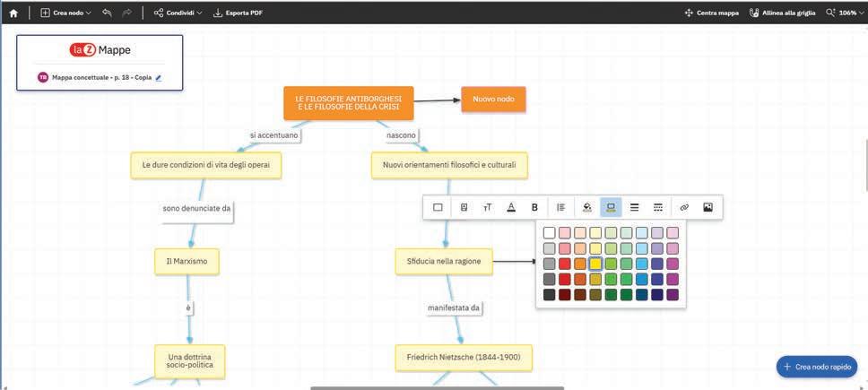Select the Una dottrina socio-politica node

click(x=189, y=361)
